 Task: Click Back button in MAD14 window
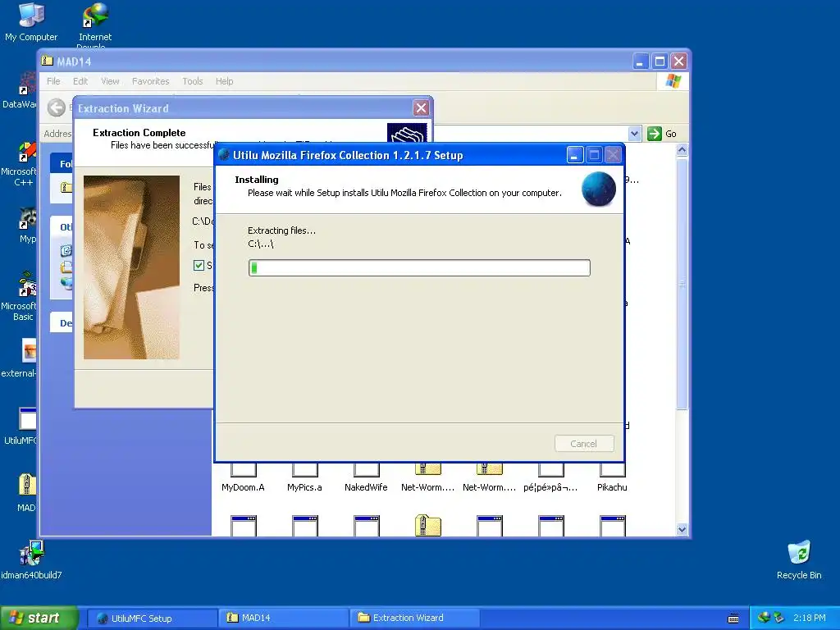pos(57,107)
